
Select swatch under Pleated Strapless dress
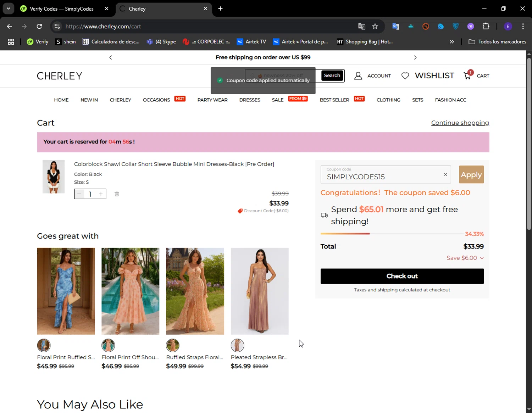click(x=237, y=345)
